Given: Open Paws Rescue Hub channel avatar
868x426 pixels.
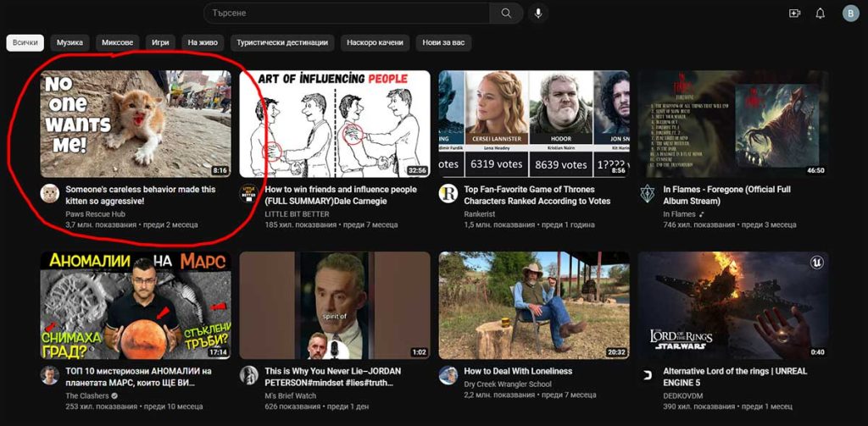Looking at the screenshot, I should tap(50, 193).
